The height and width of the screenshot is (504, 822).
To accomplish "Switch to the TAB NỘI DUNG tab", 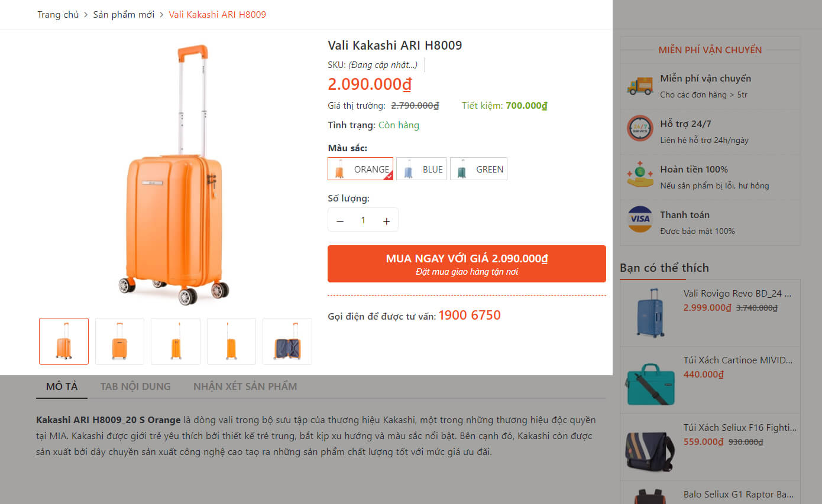I will 135,386.
